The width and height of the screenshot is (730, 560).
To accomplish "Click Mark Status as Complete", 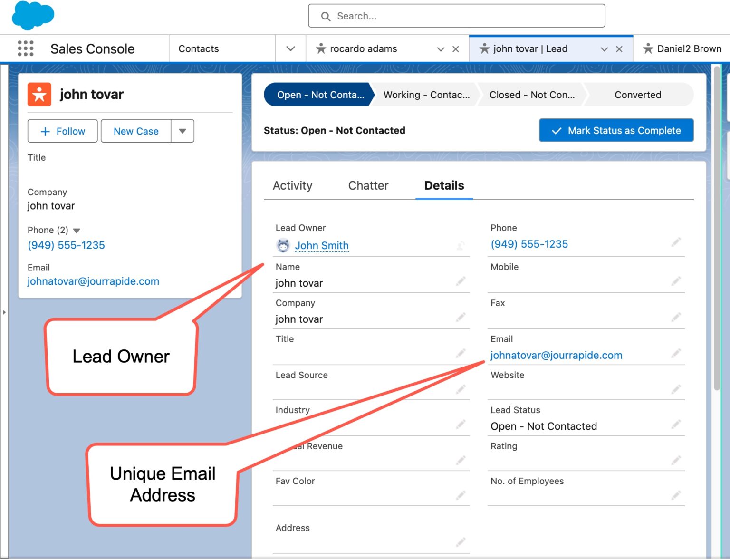I will (x=616, y=130).
